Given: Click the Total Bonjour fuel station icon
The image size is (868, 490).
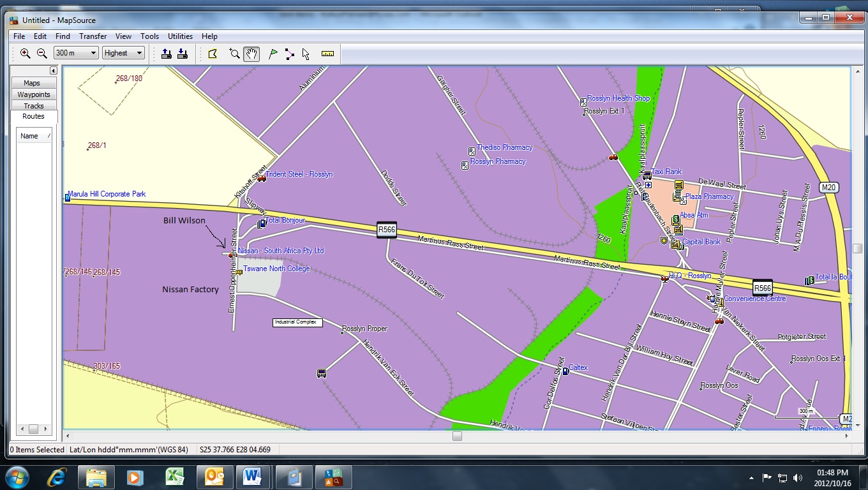Looking at the screenshot, I should coord(261,224).
